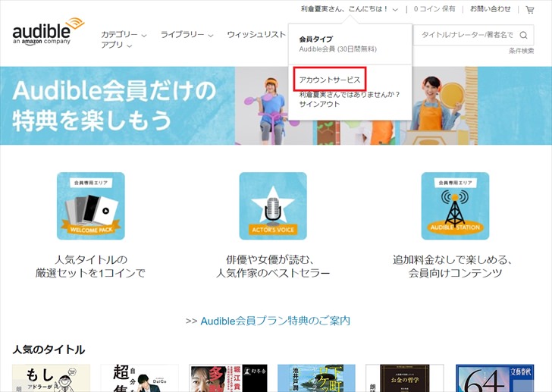552x392 pixels.
Task: Select アカウントサービス in account menu
Action: coord(330,80)
